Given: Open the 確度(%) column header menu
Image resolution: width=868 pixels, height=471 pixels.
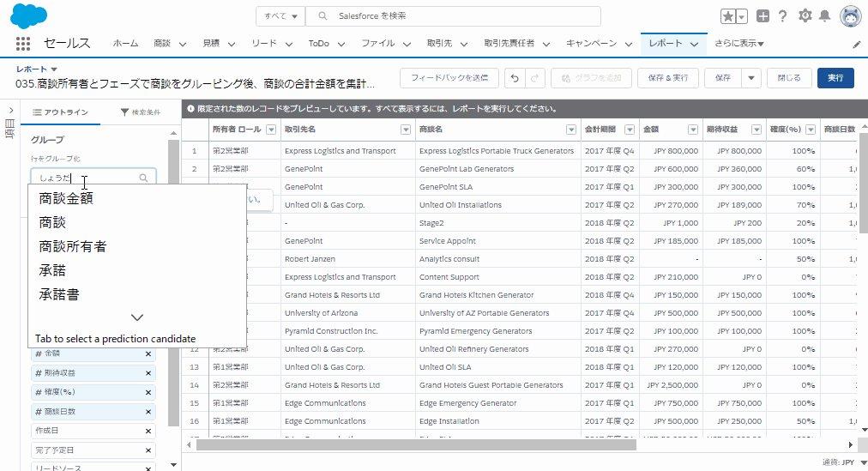Looking at the screenshot, I should coord(811,130).
